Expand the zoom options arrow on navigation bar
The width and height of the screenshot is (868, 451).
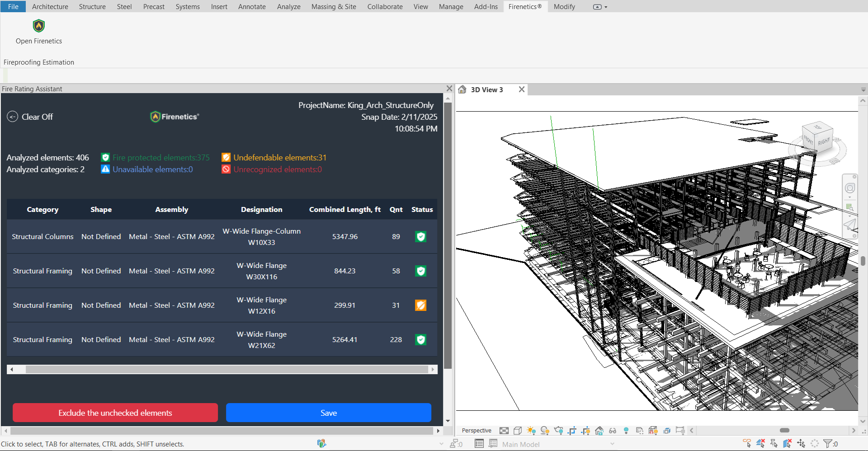pyautogui.click(x=850, y=216)
